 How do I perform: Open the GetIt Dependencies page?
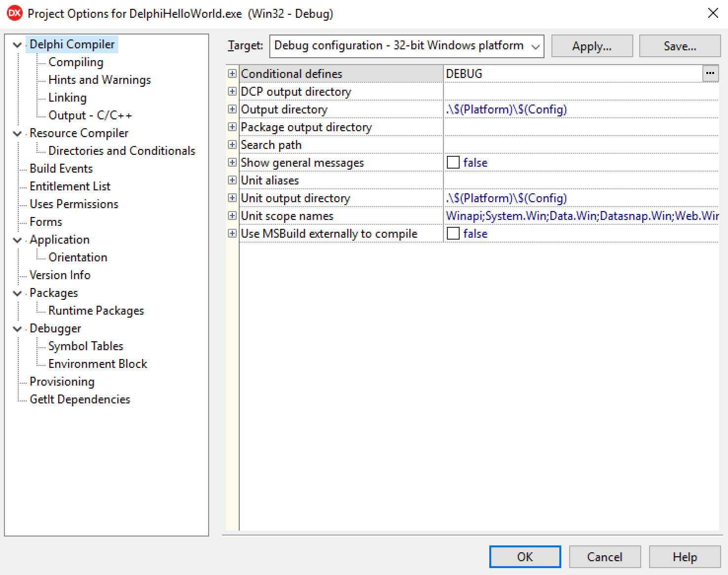(80, 399)
